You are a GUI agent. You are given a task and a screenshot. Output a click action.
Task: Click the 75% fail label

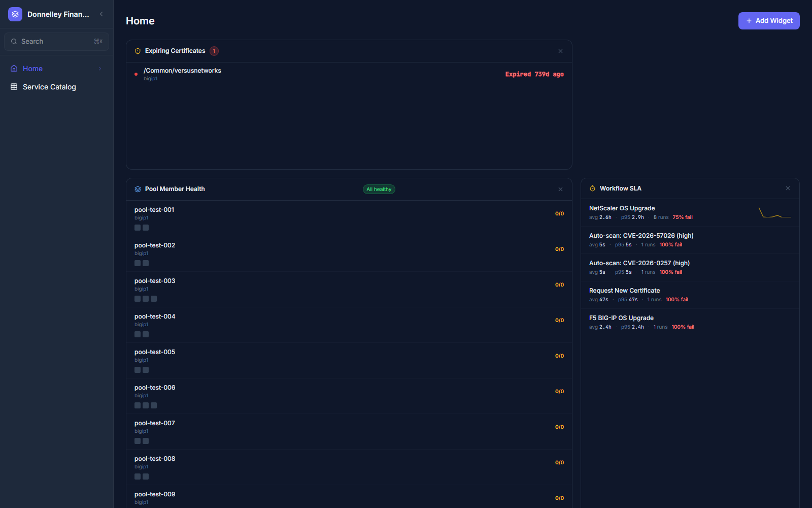(x=683, y=217)
